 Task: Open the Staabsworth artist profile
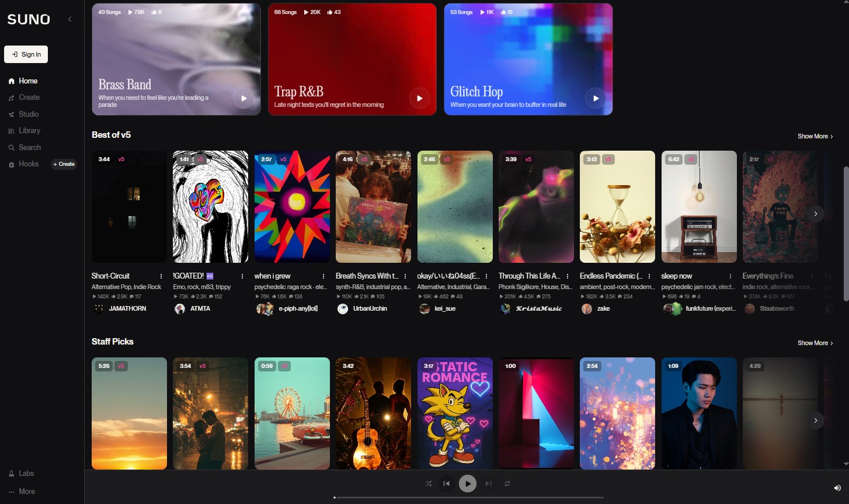(x=777, y=308)
